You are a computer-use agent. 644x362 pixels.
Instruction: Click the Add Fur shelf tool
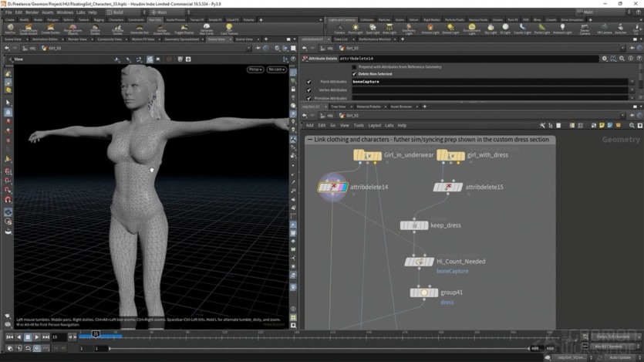pyautogui.click(x=10, y=29)
